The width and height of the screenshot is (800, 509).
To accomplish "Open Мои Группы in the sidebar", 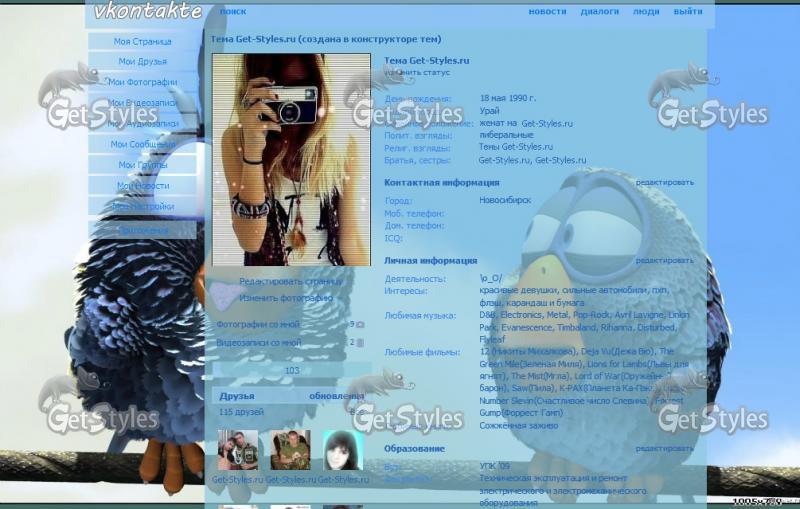I will 142,165.
